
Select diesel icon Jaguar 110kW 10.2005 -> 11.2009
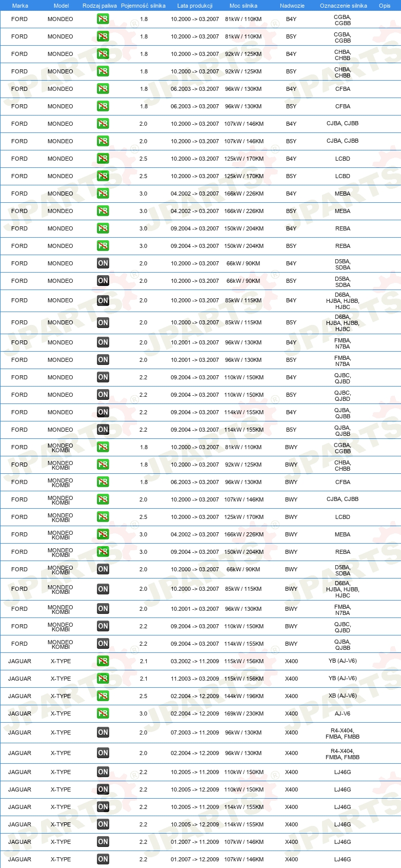tap(103, 772)
